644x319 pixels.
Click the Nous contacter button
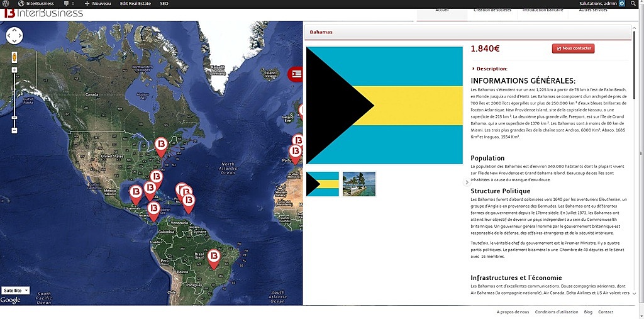click(573, 48)
